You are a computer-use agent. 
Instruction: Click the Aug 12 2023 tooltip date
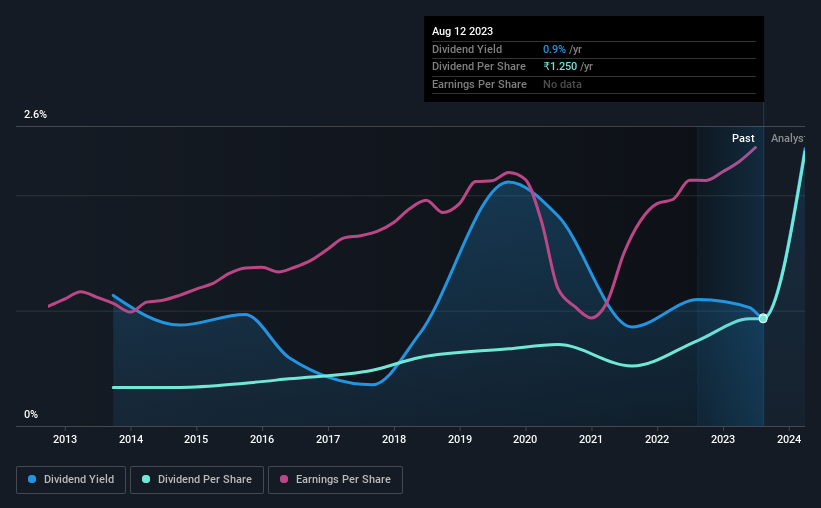462,31
